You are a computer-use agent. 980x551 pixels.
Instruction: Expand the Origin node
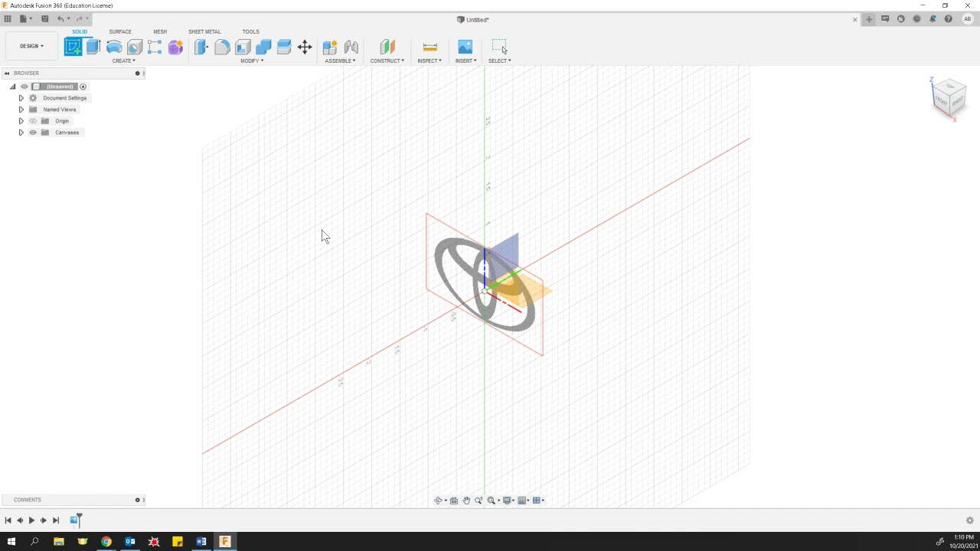[21, 121]
